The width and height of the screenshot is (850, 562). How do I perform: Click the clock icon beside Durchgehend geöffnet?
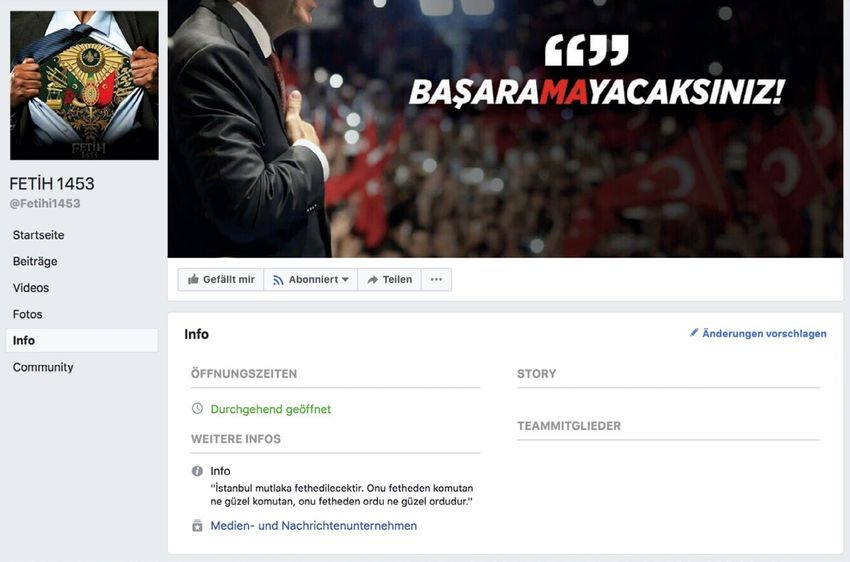tap(197, 409)
